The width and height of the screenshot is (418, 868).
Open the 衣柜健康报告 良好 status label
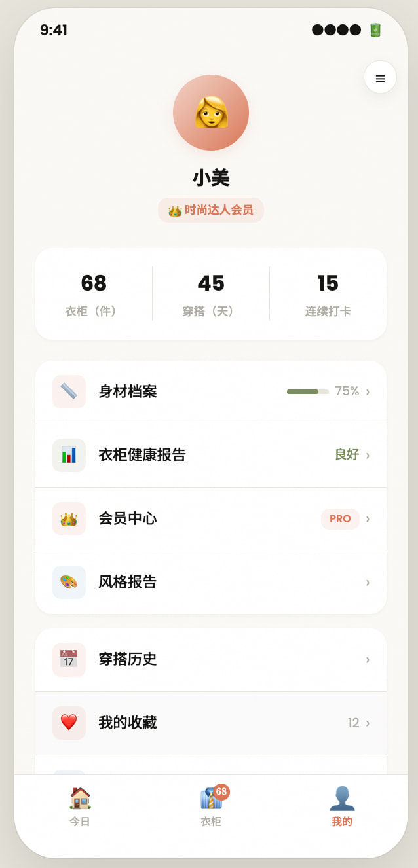[x=347, y=455]
